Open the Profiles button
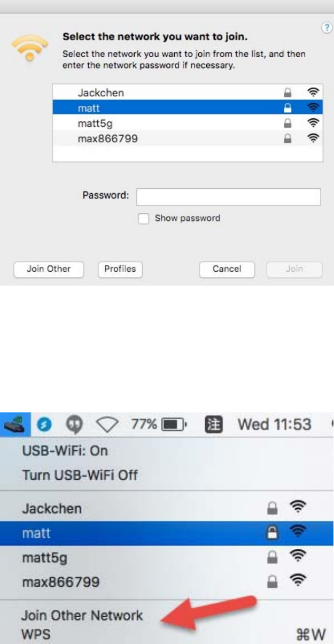 click(120, 269)
